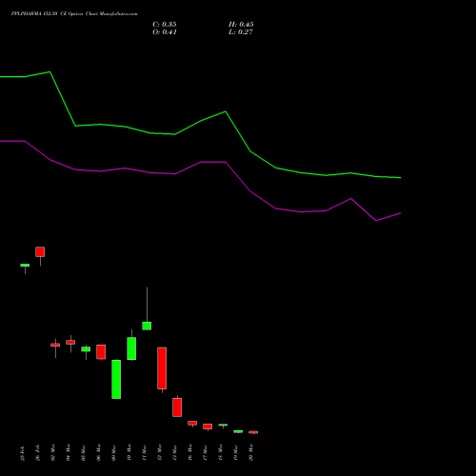This screenshot has height=476, width=476.
Task: Select the small green candle above 25 Feb
Action: click(25, 265)
